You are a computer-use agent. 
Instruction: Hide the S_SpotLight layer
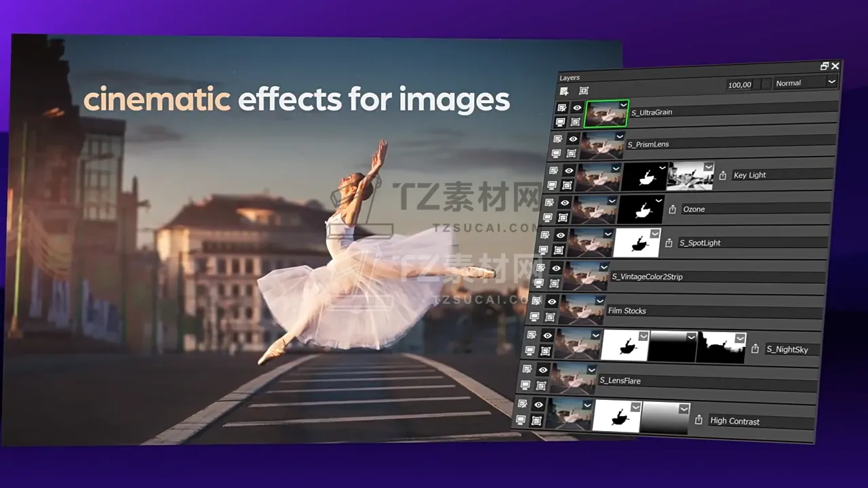[560, 235]
